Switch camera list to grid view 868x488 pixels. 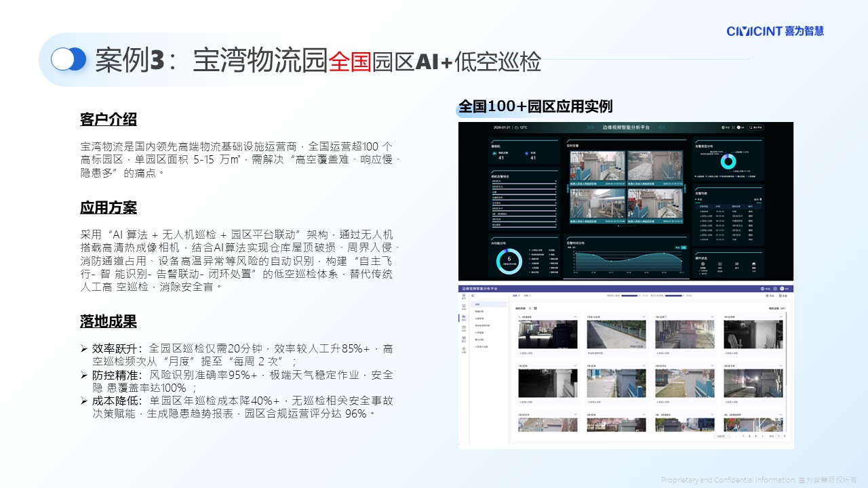(x=535, y=308)
